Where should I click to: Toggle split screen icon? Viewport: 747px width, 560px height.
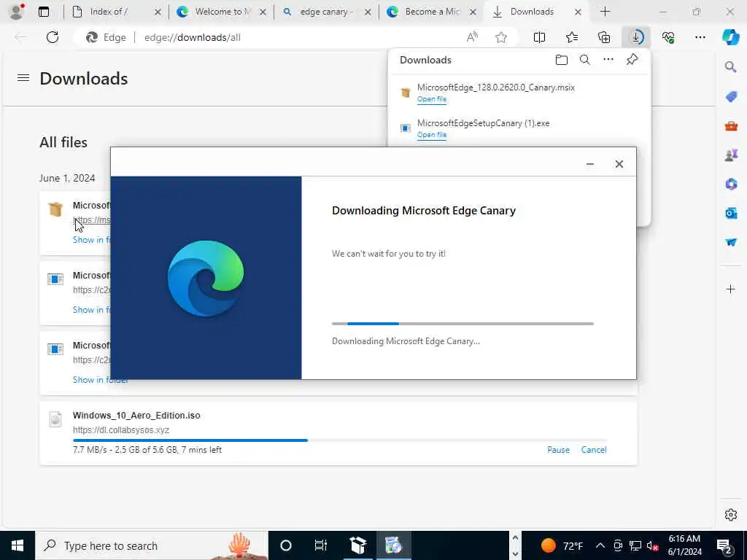pyautogui.click(x=539, y=37)
